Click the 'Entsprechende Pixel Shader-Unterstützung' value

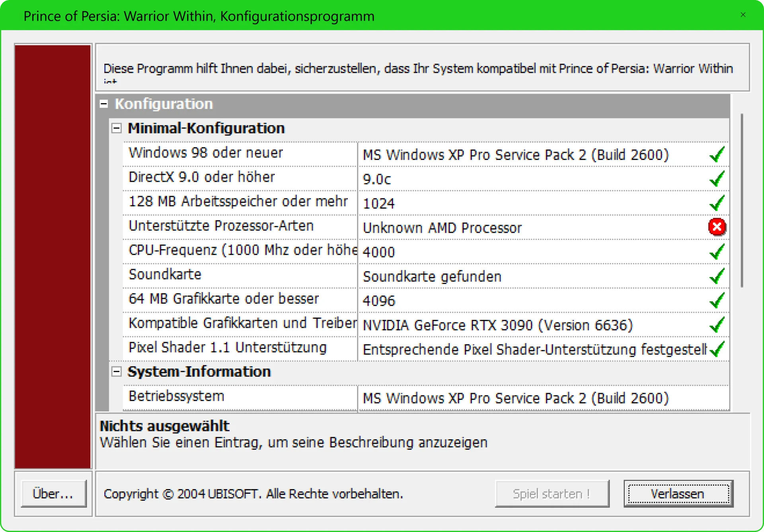click(535, 349)
